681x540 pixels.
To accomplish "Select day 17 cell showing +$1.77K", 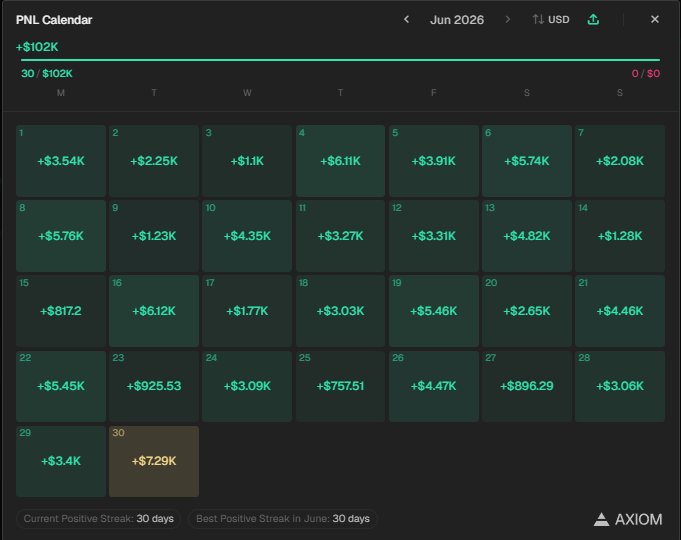I will click(x=247, y=311).
